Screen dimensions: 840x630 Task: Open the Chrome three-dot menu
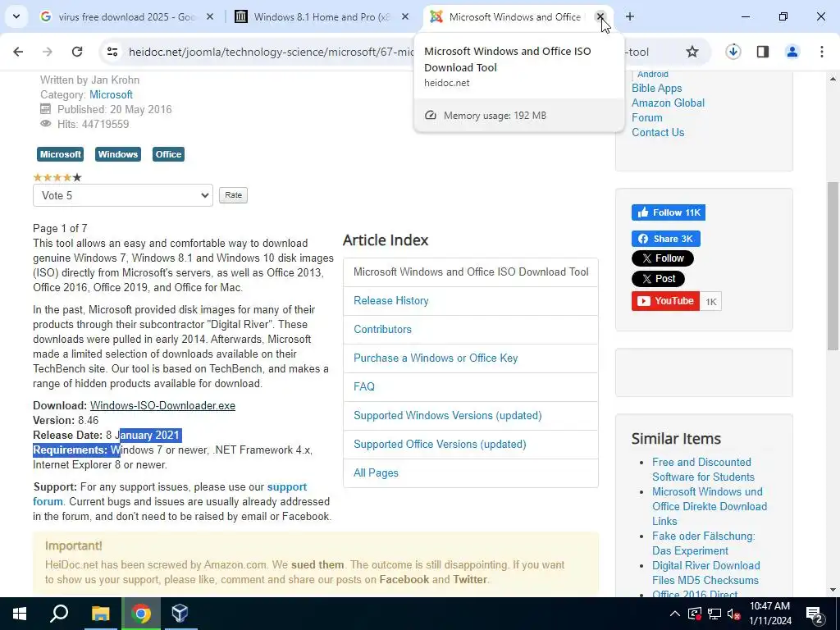pos(822,52)
